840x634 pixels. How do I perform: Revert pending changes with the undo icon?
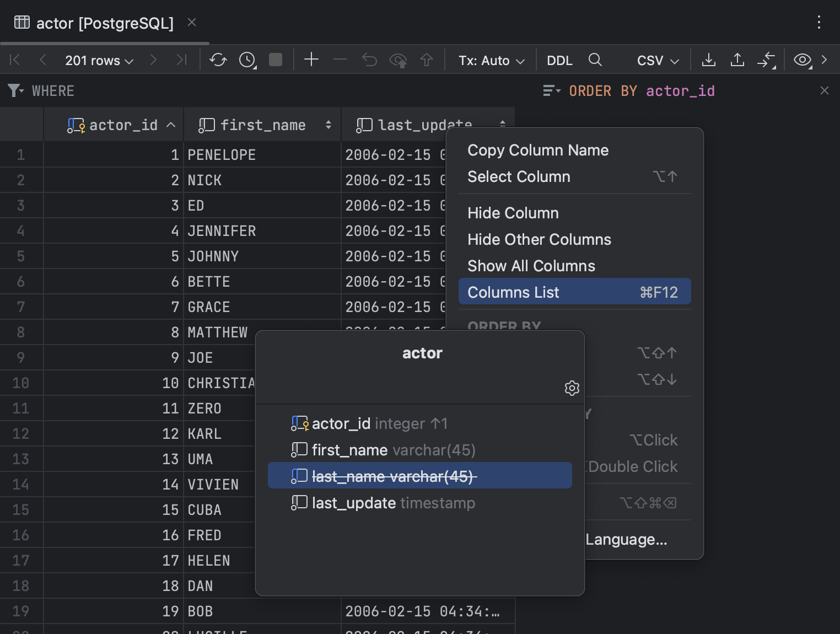pos(369,60)
